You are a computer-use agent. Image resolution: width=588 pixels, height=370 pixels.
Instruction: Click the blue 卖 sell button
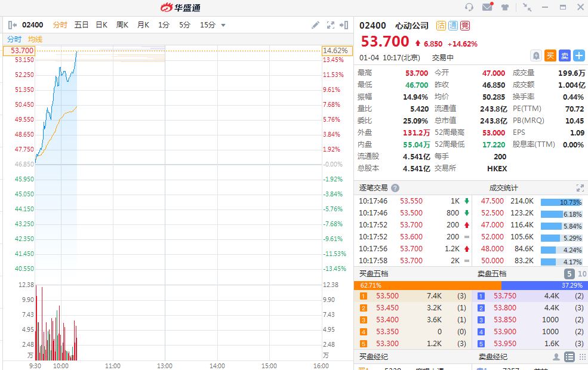coord(564,55)
